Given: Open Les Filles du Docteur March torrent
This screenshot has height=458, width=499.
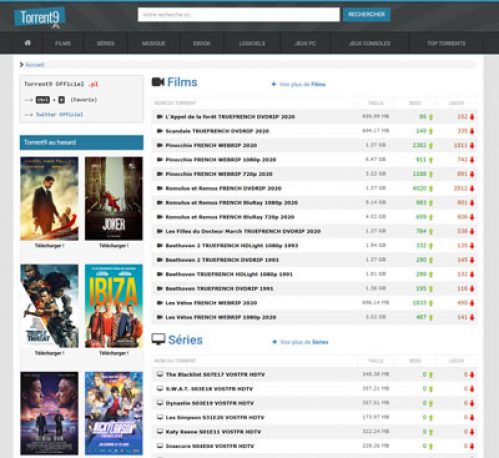Looking at the screenshot, I should (243, 231).
